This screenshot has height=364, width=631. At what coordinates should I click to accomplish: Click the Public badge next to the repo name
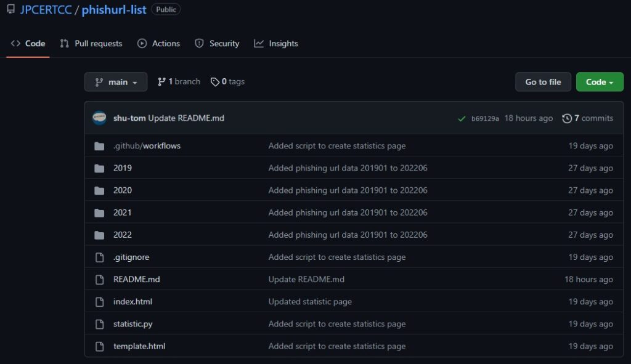(x=165, y=9)
